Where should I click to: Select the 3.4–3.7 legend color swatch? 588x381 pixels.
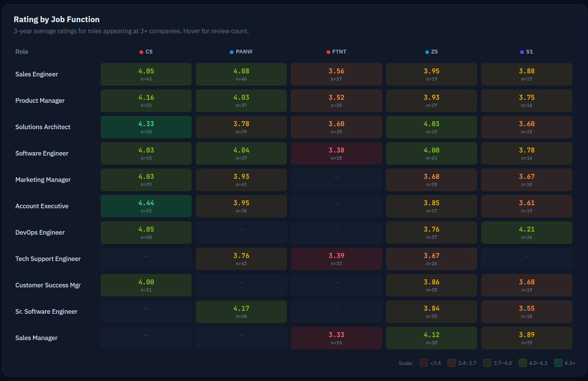point(451,363)
